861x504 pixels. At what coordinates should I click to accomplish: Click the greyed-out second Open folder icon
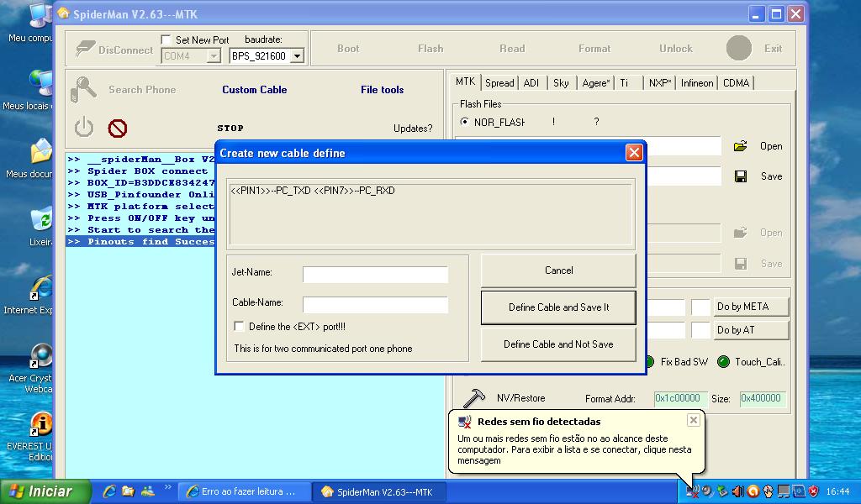740,233
